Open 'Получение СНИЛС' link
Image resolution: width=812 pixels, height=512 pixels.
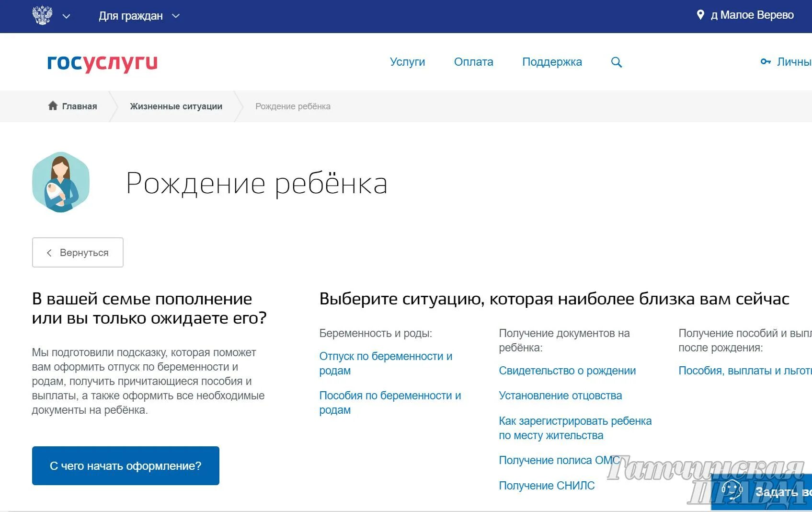coord(547,486)
